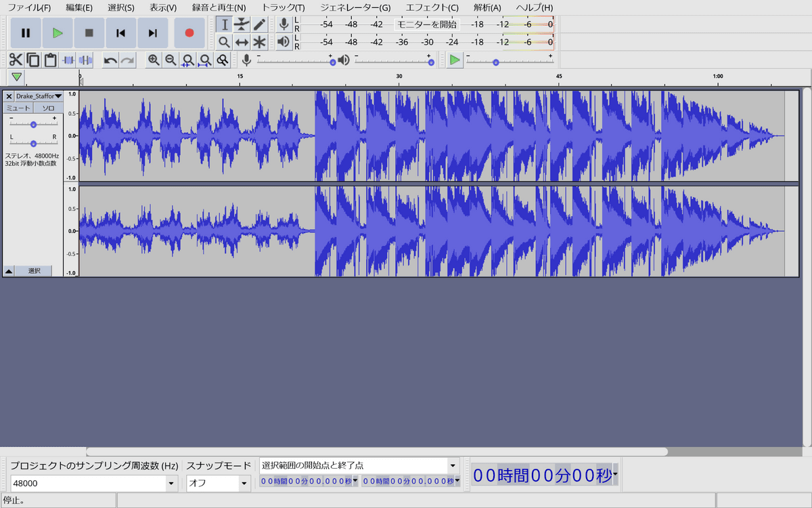Select the Time Shift tool

pyautogui.click(x=242, y=42)
